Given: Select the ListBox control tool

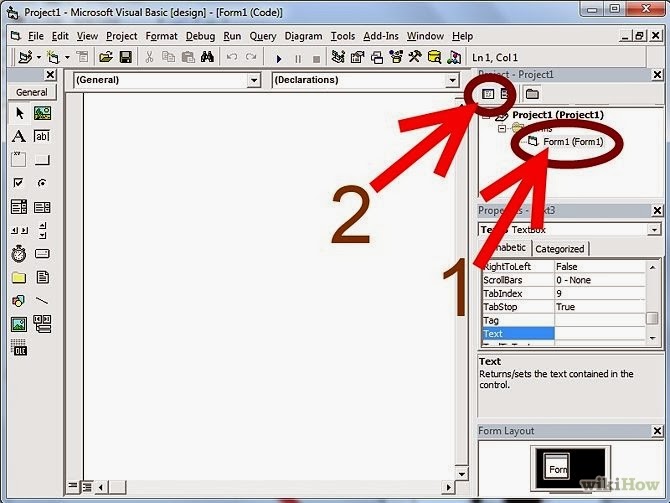Looking at the screenshot, I should tap(42, 207).
